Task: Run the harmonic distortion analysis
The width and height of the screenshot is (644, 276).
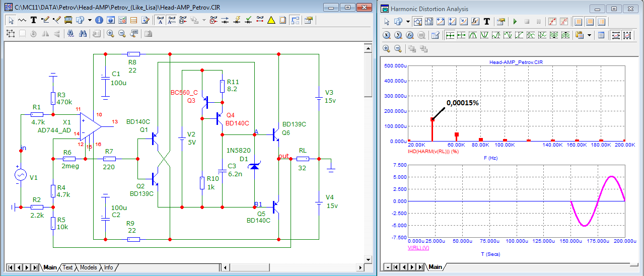Action: click(x=515, y=22)
